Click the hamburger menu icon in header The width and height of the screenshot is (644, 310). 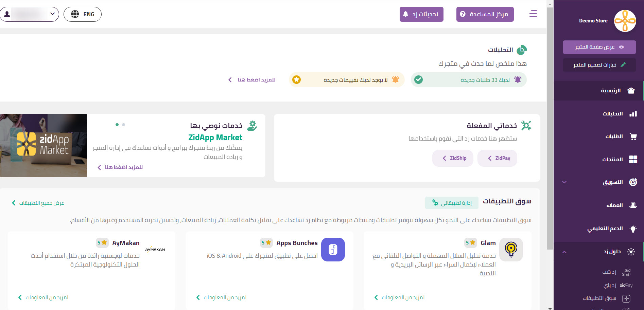533,14
